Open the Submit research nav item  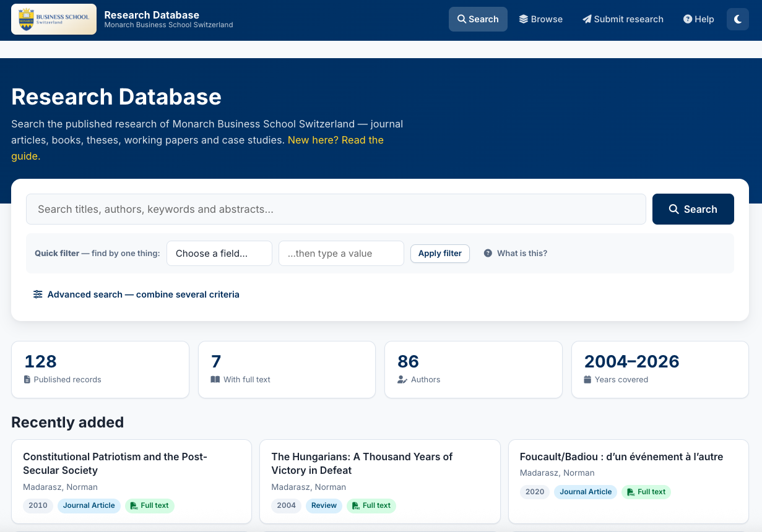click(x=623, y=19)
